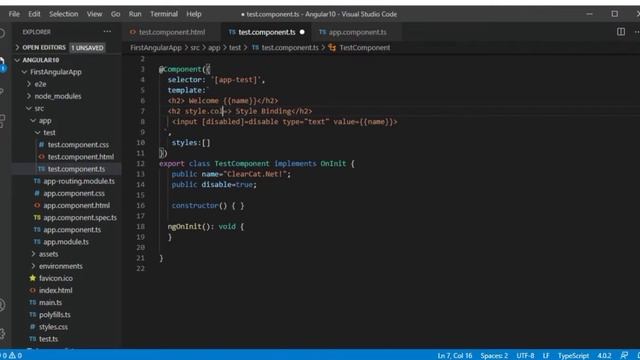Click the unsaved dot on test.component.ts tab

pos(302,32)
